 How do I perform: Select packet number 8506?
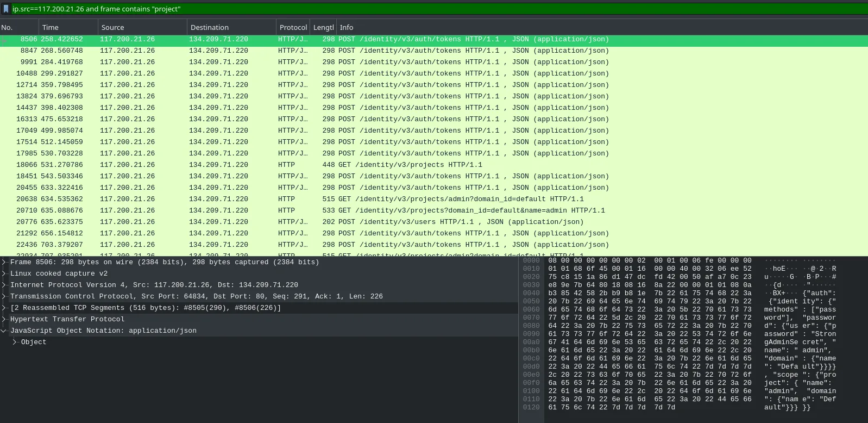(x=434, y=39)
